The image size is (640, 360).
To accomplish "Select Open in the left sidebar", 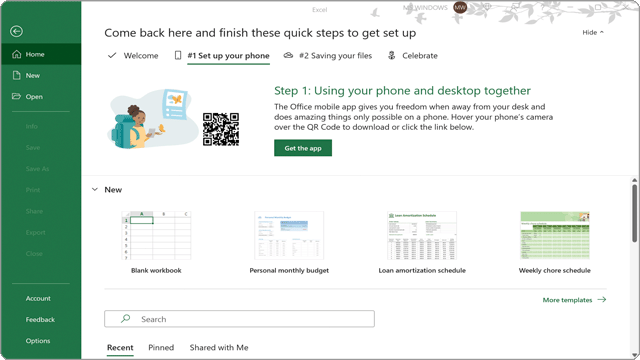I will [x=41, y=97].
